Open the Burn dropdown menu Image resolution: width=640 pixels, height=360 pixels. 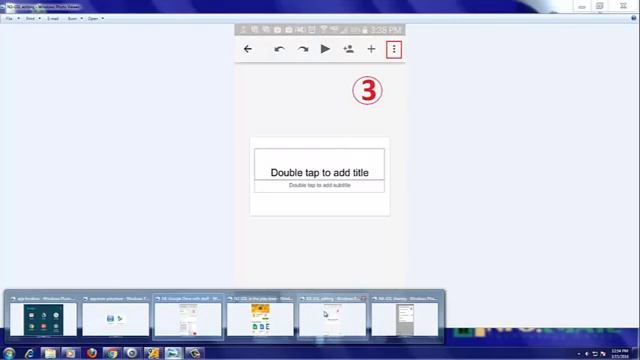click(75, 18)
